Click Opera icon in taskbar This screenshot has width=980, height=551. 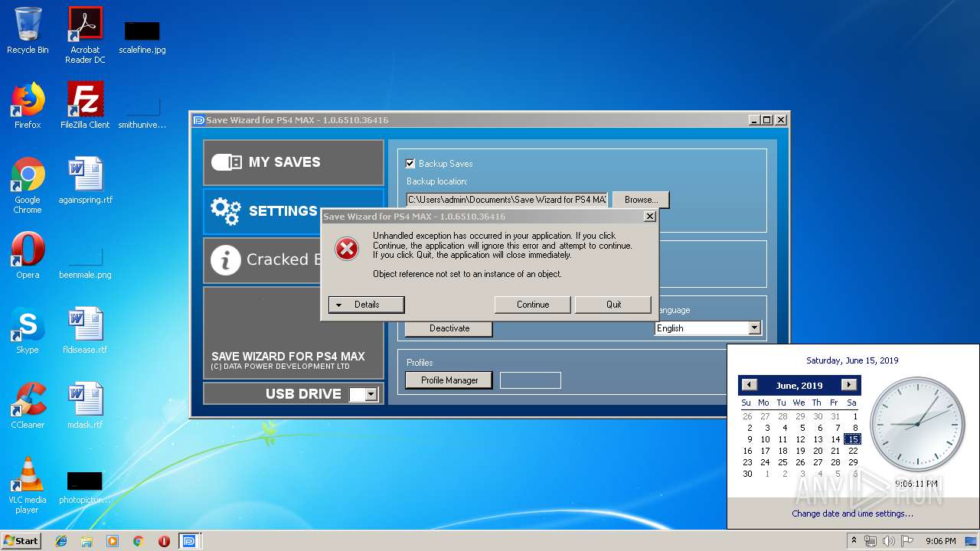click(164, 541)
